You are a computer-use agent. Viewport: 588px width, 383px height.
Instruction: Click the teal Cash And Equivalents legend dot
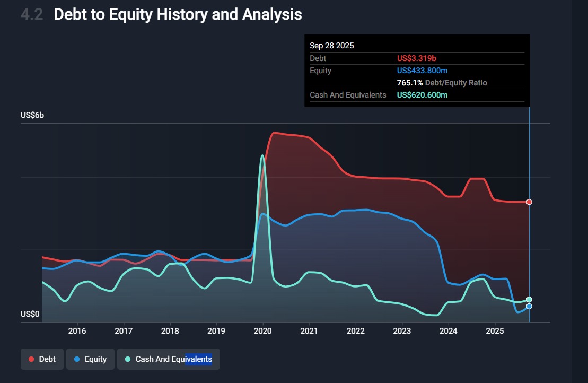tap(127, 359)
